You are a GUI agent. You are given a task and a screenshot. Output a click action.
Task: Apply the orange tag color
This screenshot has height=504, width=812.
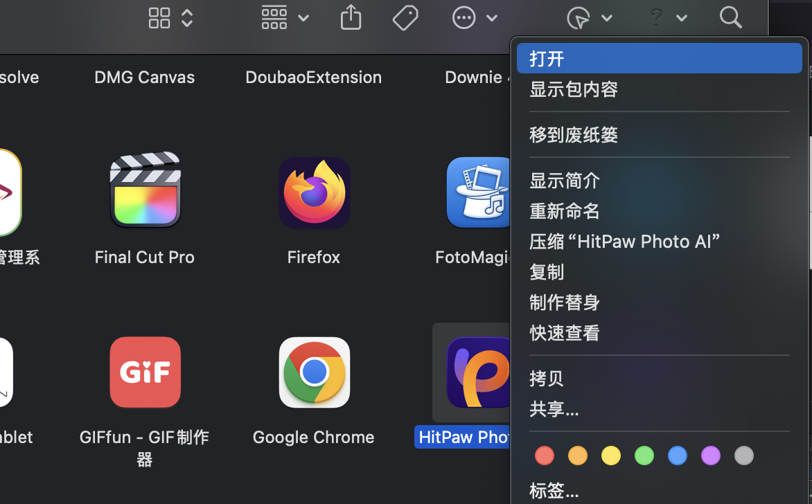(577, 456)
